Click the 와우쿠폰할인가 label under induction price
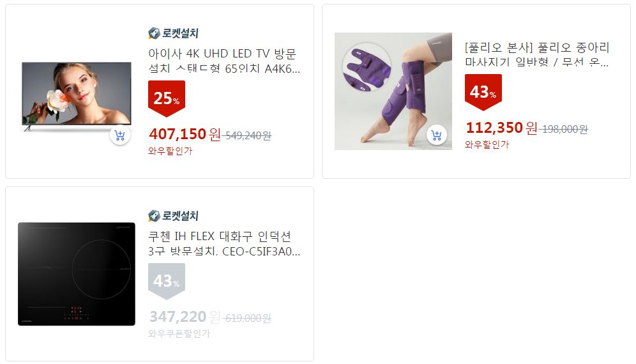This screenshot has width=636, height=364. [x=179, y=333]
